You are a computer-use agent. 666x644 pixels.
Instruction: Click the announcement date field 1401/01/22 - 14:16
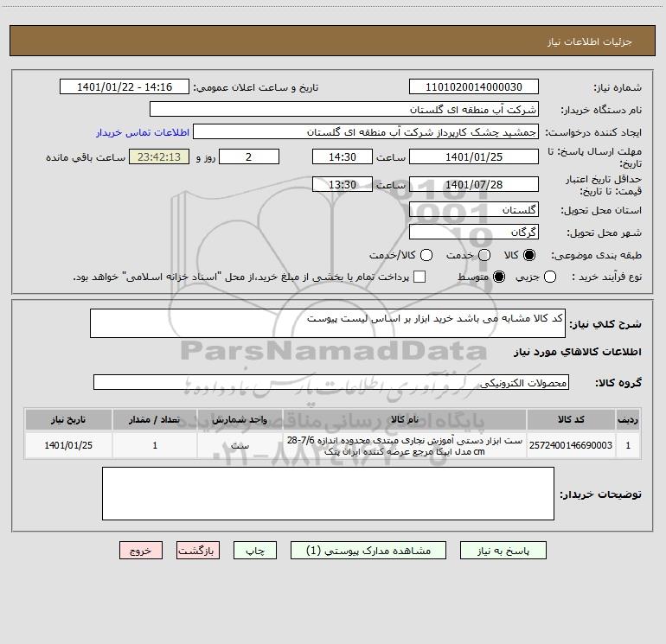pos(125,87)
